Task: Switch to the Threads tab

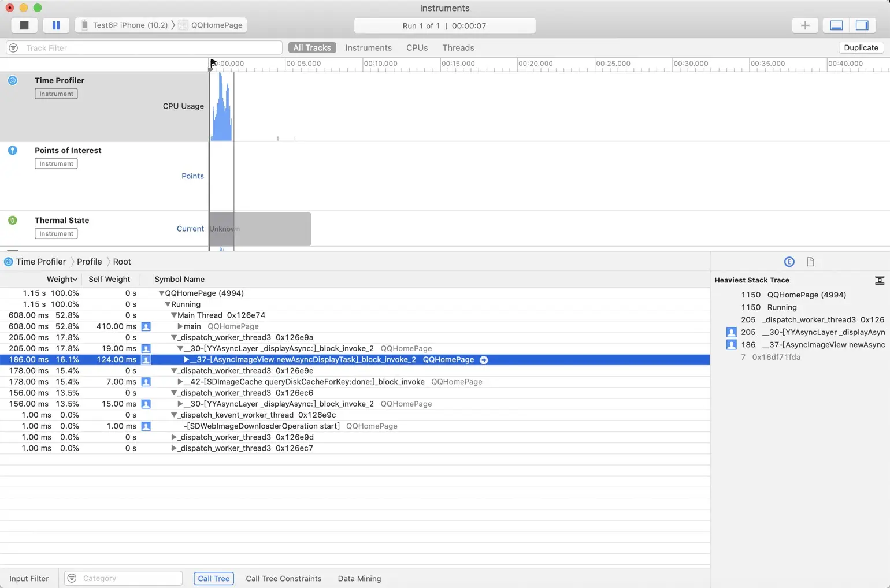Action: (458, 48)
